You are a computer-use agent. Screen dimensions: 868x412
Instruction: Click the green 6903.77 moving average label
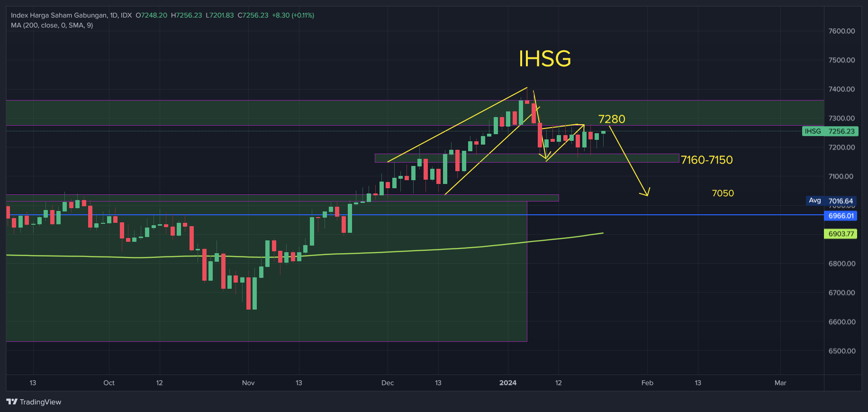841,234
